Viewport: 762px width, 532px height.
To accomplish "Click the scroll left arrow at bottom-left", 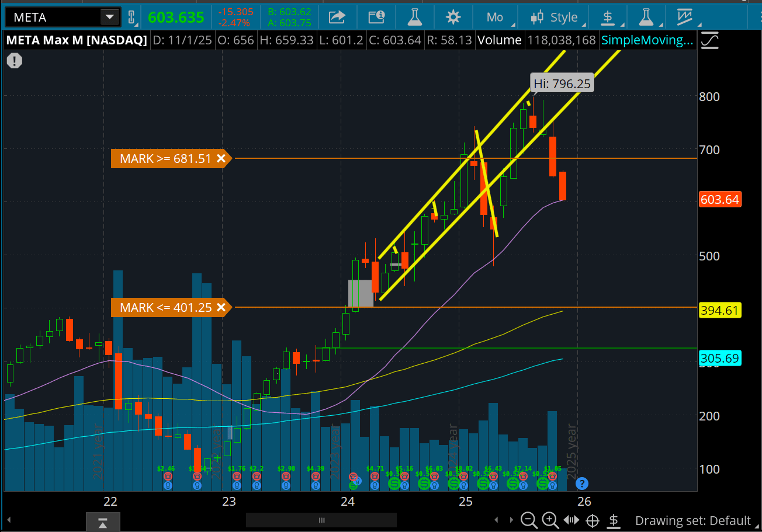I will coord(8,520).
